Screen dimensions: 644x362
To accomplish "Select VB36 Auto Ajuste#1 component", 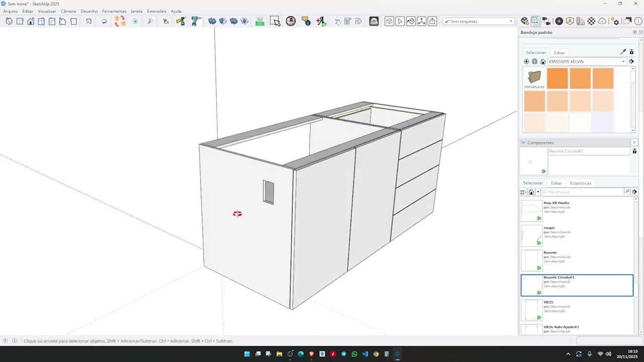I will point(577,329).
